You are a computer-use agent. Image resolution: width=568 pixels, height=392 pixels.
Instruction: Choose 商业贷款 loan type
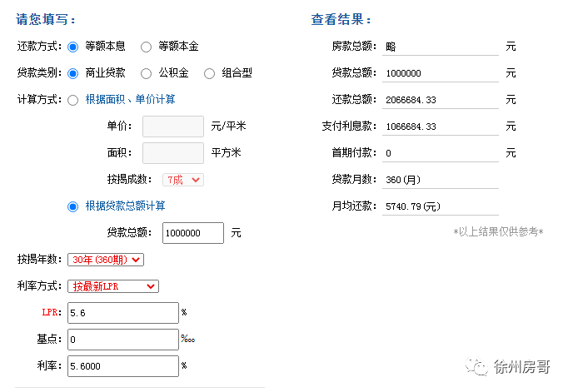(72, 73)
